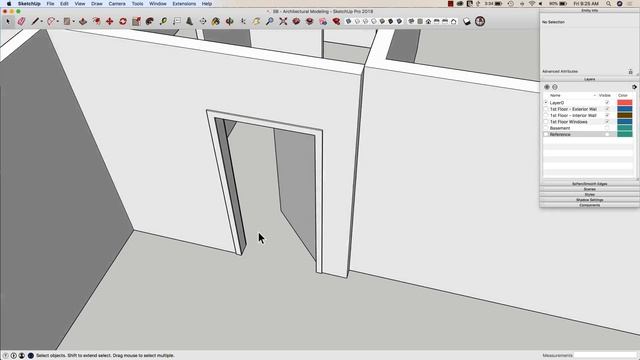Image resolution: width=640 pixels, height=360 pixels.
Task: Open the File menu
Action: [50, 4]
